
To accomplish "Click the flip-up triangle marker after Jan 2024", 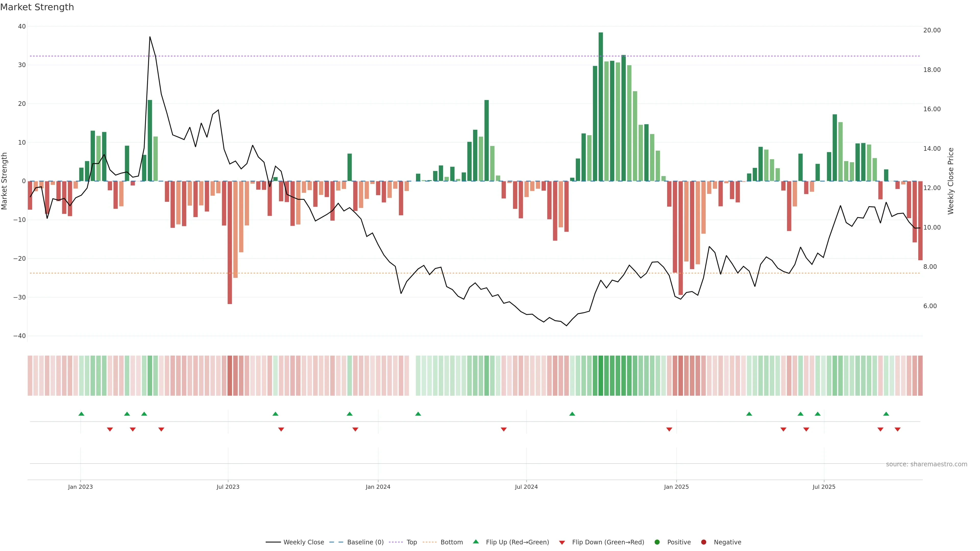I will [x=418, y=414].
